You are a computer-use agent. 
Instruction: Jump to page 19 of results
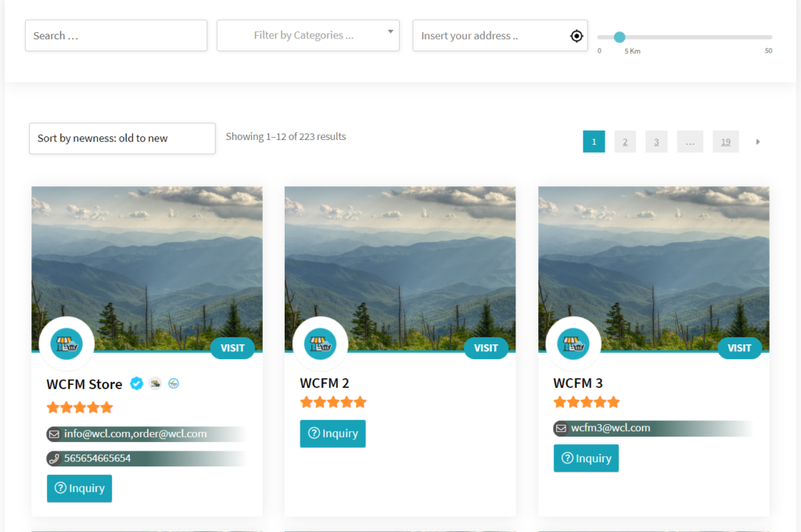725,142
